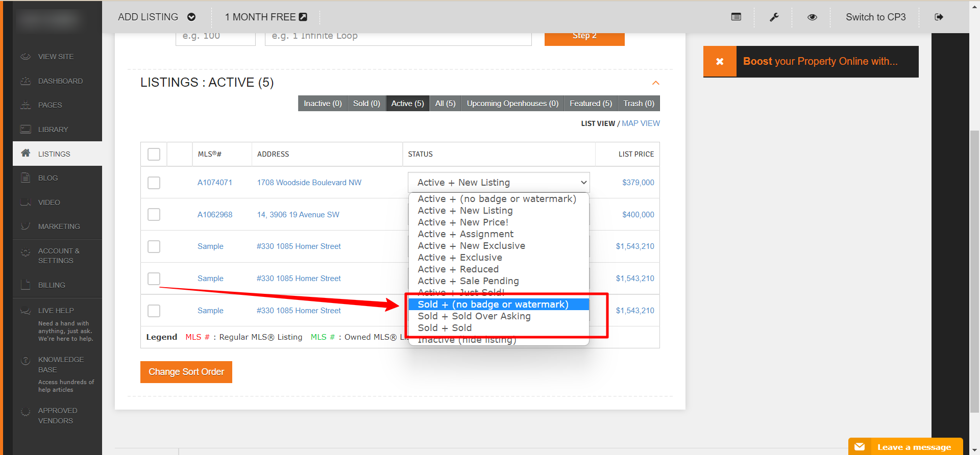
Task: Select Sold + (no badge or watermark)
Action: point(499,305)
